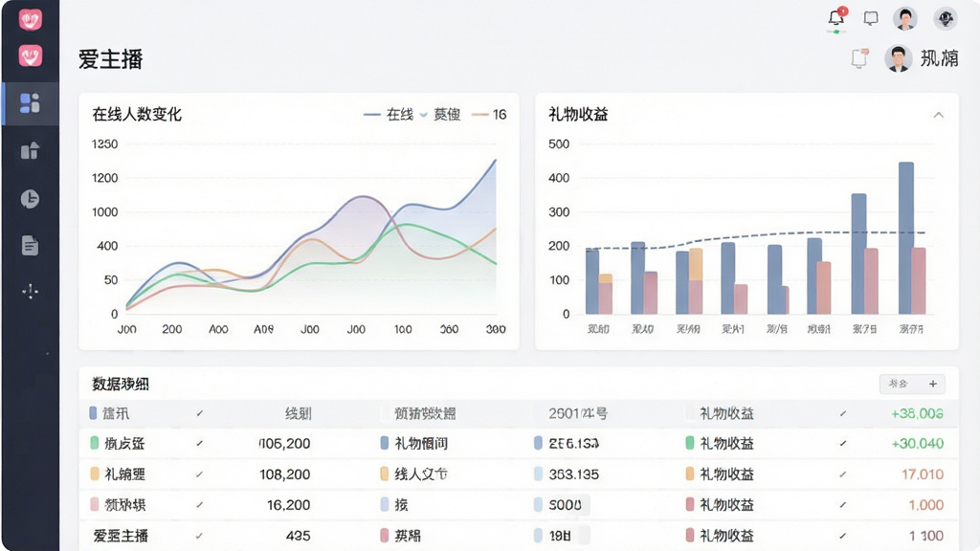Image resolution: width=980 pixels, height=551 pixels.
Task: Click the suited person avatar in top bar
Action: click(x=905, y=18)
